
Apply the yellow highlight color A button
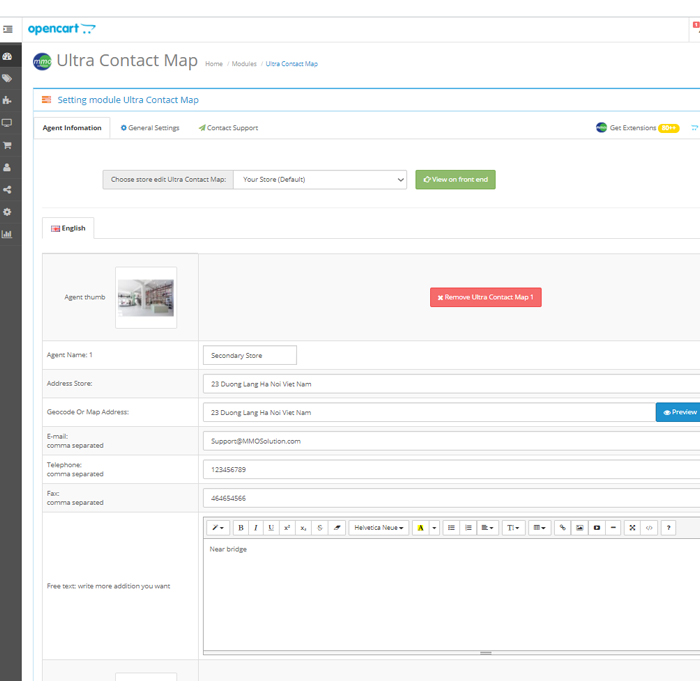tap(421, 528)
